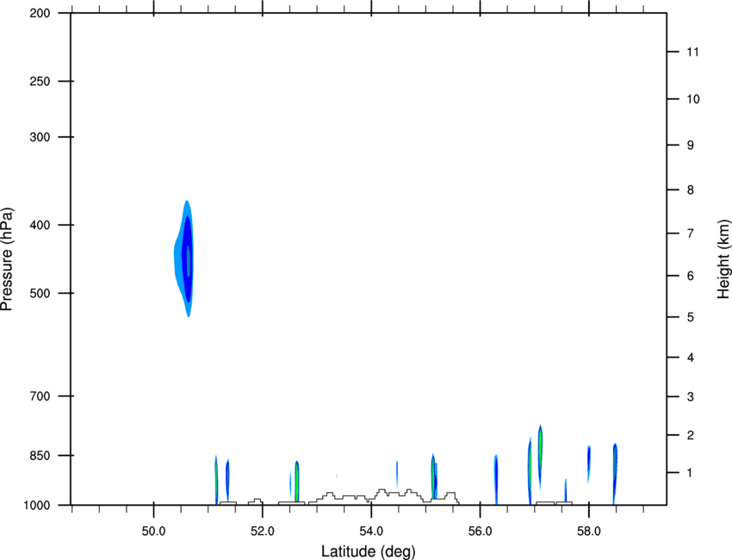Click height tick label 2
The height and width of the screenshot is (560, 732).
coord(691,435)
